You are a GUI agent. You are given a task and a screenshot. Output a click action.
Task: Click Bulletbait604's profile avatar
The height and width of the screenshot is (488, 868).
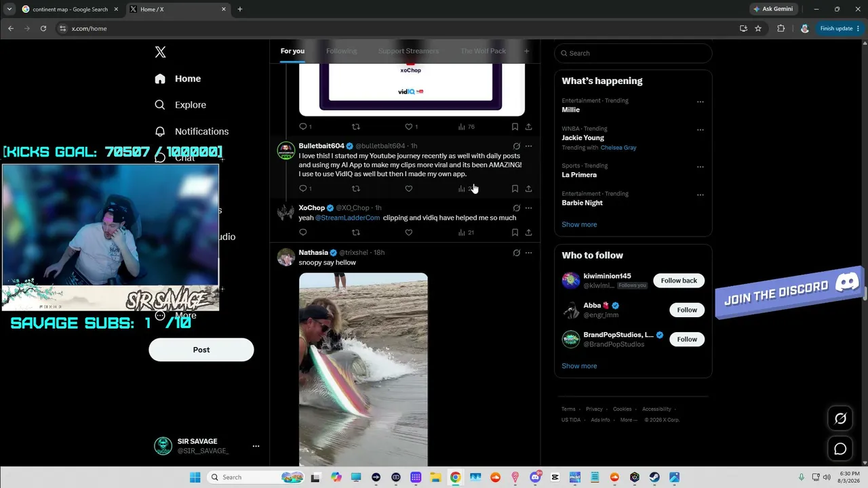(286, 150)
